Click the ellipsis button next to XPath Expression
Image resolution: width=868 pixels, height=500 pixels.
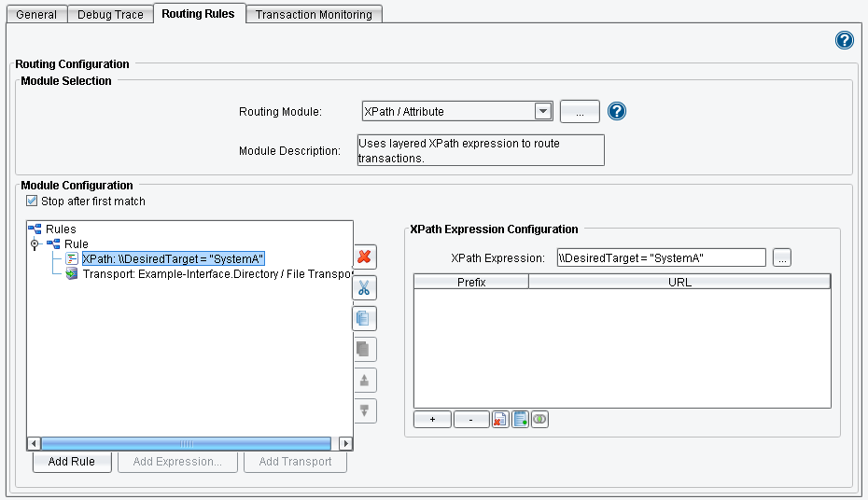pyautogui.click(x=782, y=258)
